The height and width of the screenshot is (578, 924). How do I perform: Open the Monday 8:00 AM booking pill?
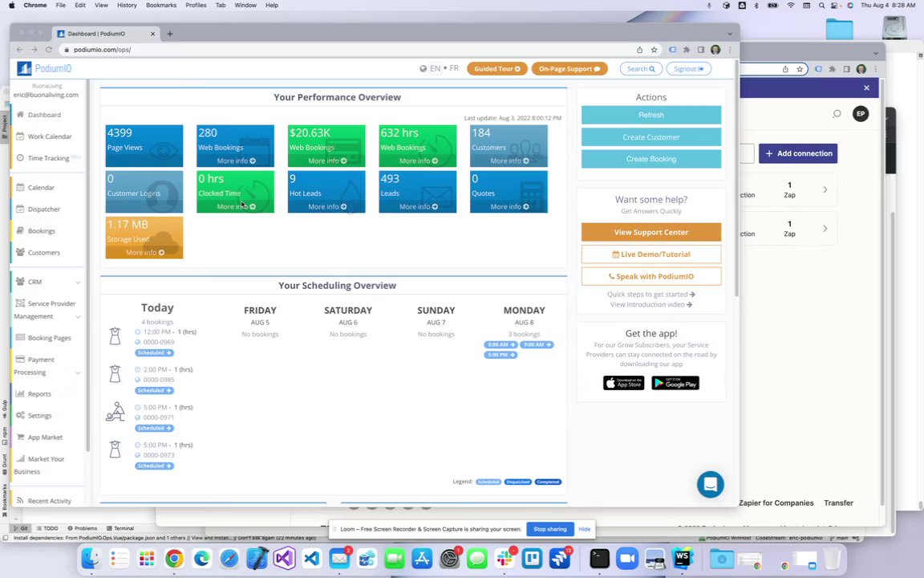coord(500,344)
